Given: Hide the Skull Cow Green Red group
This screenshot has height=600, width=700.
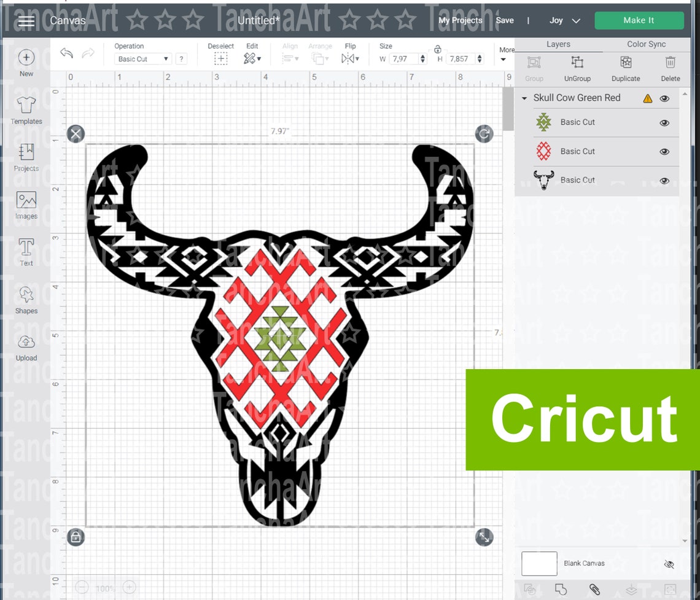Looking at the screenshot, I should [664, 98].
